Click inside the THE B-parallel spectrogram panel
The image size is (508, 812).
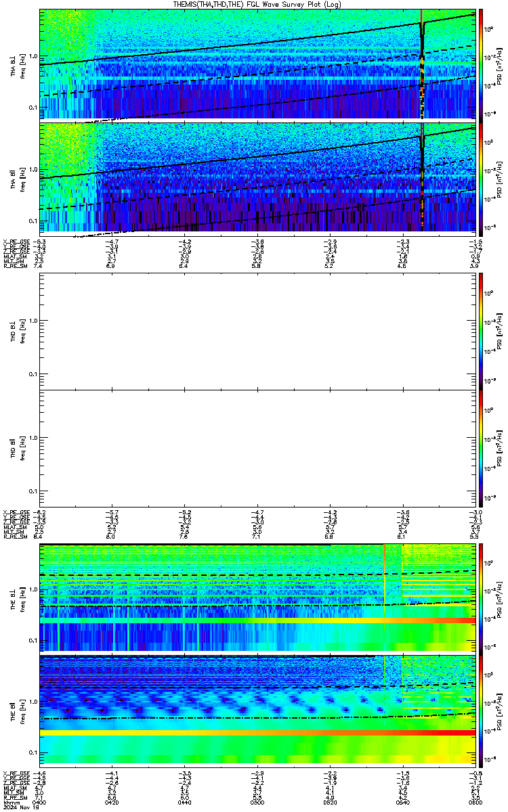point(257,711)
